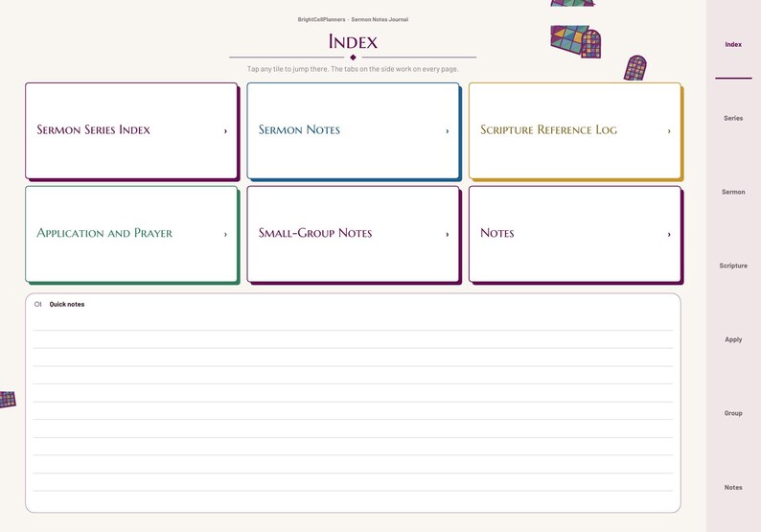This screenshot has width=761, height=532.
Task: Click the BrightCellPlanners Sermon Notes Journal header
Action: point(353,19)
